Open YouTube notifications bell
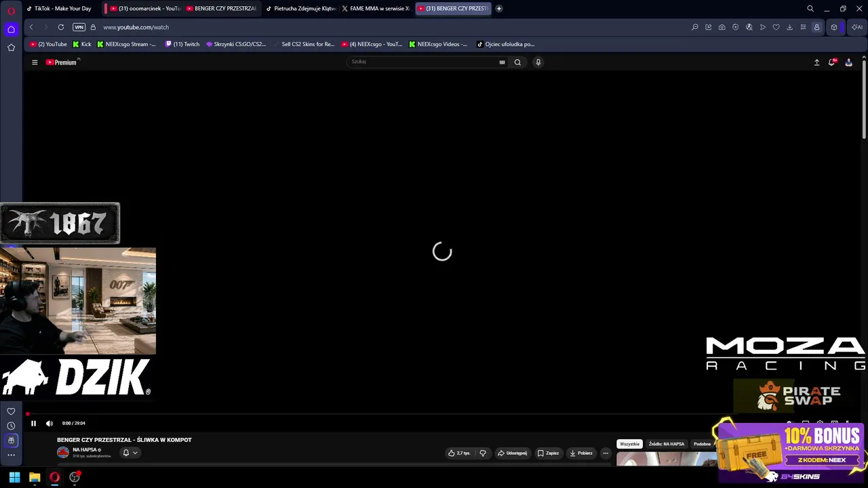 tap(832, 62)
